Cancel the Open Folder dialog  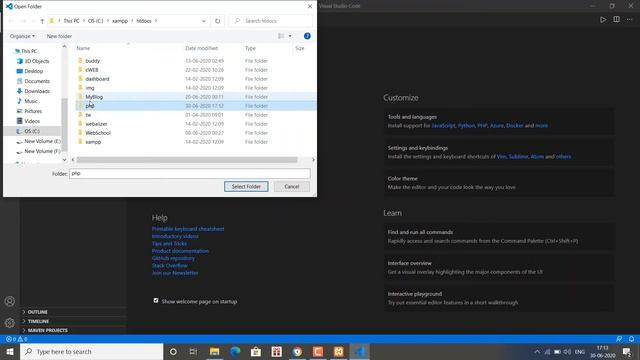coord(292,187)
